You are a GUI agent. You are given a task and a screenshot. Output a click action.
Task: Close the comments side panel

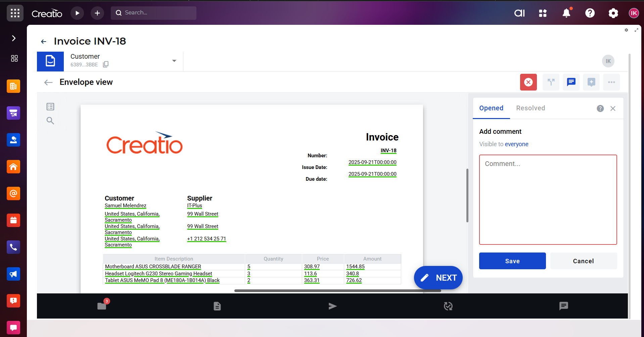pyautogui.click(x=613, y=108)
